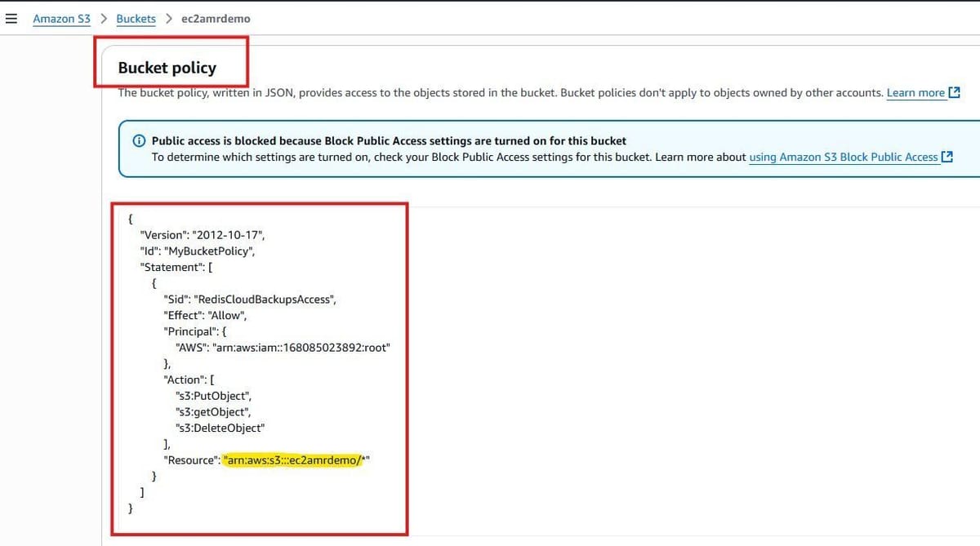Click the external link icon beside Learn more
Viewport: 980px width, 546px height.
point(954,92)
